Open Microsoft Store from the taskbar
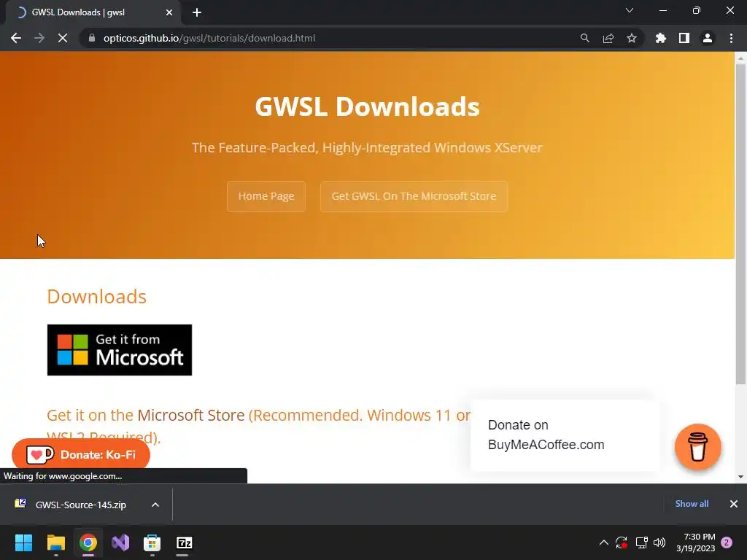This screenshot has height=560, width=747. pos(152,542)
